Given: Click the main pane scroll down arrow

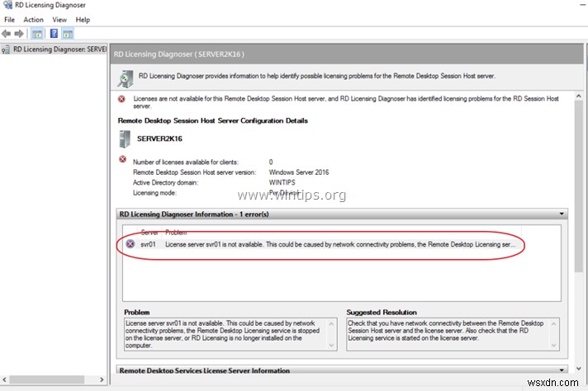Looking at the screenshot, I should point(579,369).
